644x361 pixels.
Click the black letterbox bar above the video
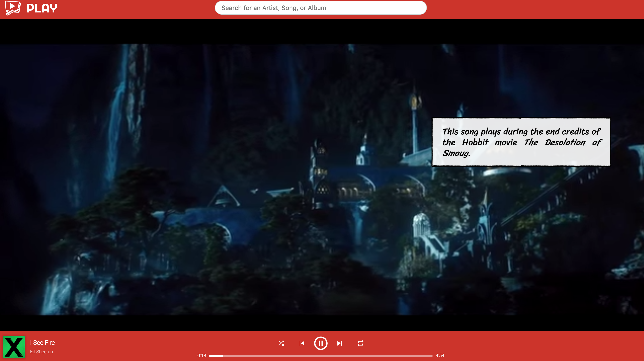pyautogui.click(x=322, y=31)
